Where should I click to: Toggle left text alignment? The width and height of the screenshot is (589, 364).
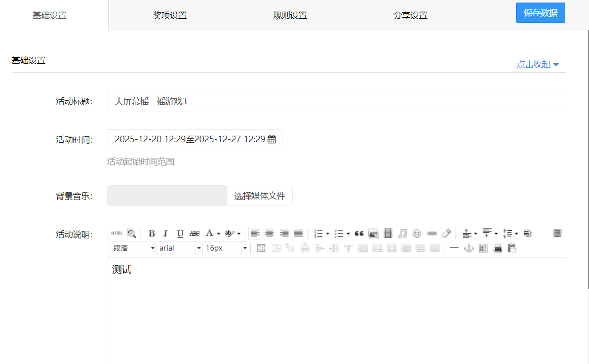click(x=255, y=233)
